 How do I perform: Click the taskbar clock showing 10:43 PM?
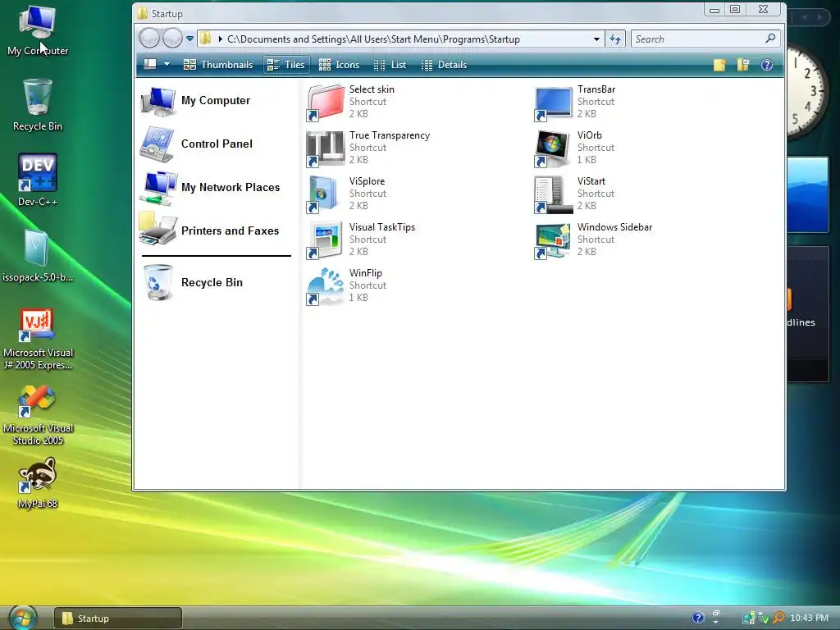coord(810,619)
